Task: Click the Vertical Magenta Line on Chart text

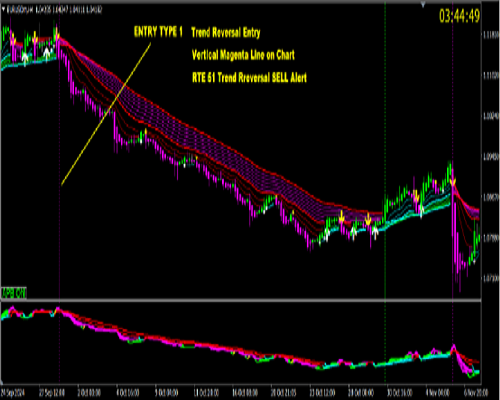Action: [x=243, y=55]
